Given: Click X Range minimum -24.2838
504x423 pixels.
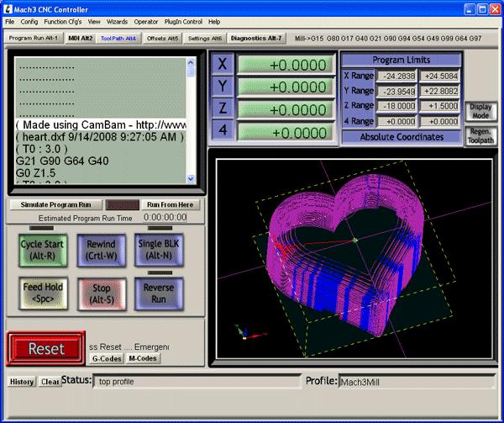Looking at the screenshot, I should coord(396,77).
